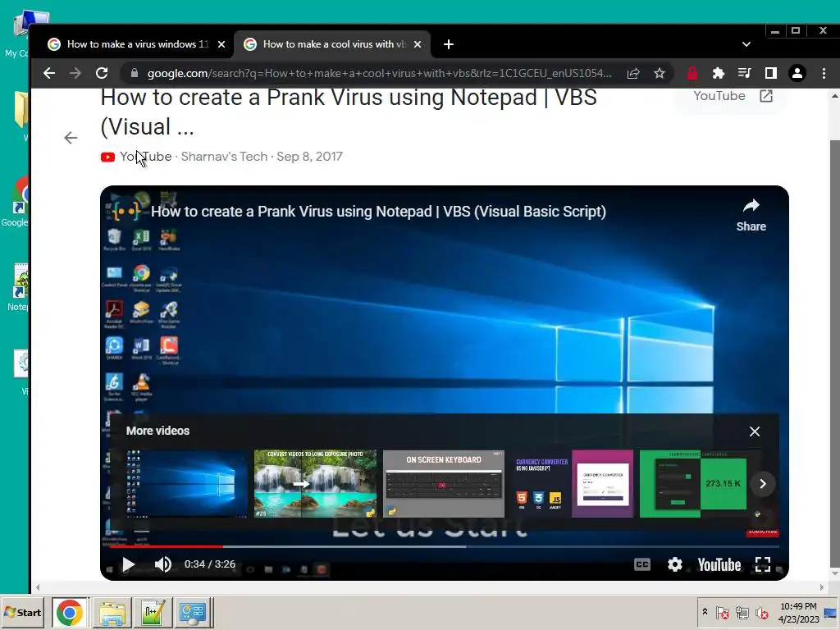Close the More videos panel

click(x=755, y=431)
